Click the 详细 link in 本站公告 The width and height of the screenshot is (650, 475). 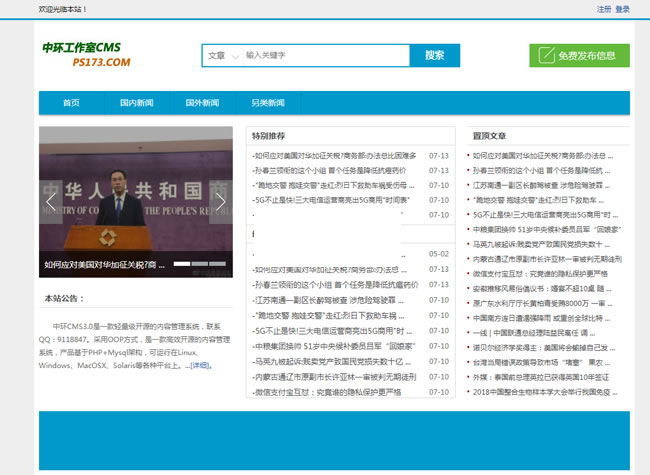201,366
